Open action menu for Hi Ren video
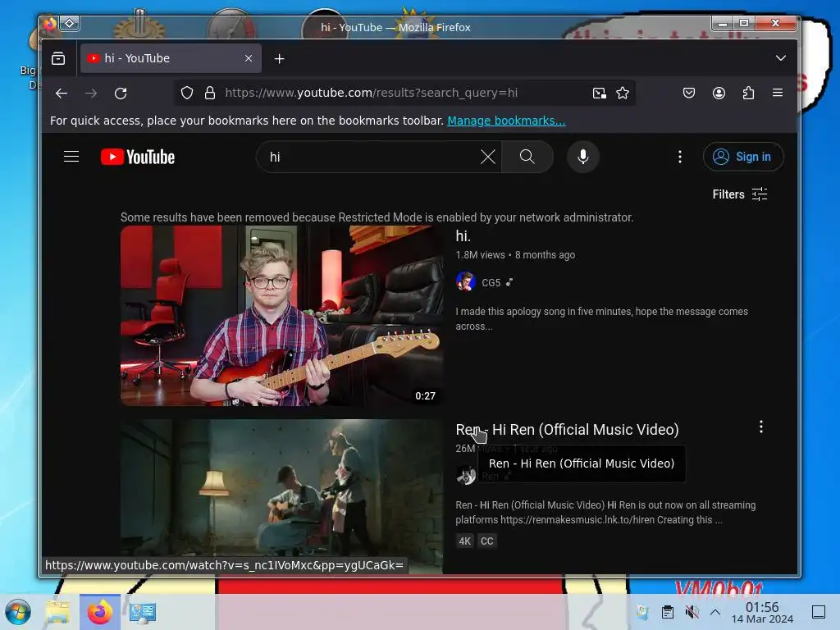Screen dimensions: 840x630 point(760,427)
